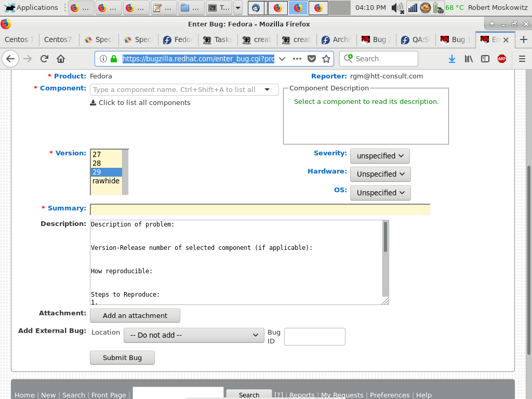Open the file manager taskbar window

[191, 7]
